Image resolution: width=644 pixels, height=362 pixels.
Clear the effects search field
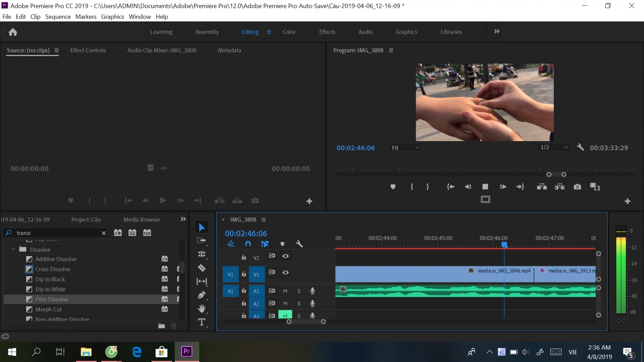[103, 233]
